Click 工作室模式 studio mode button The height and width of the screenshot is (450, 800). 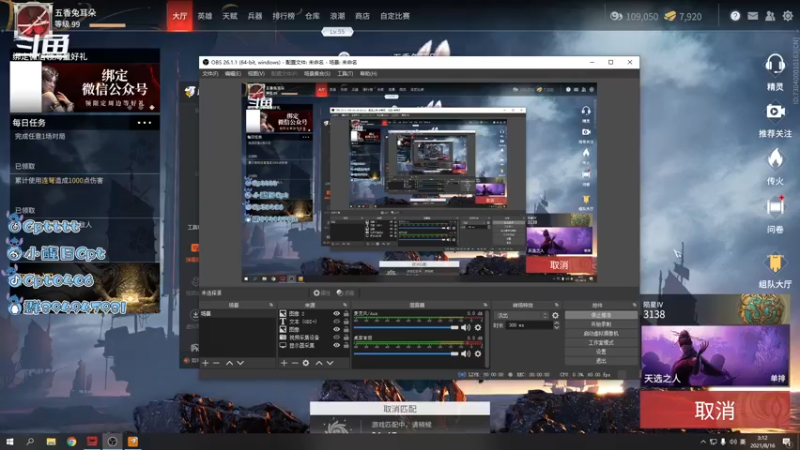[x=601, y=343]
